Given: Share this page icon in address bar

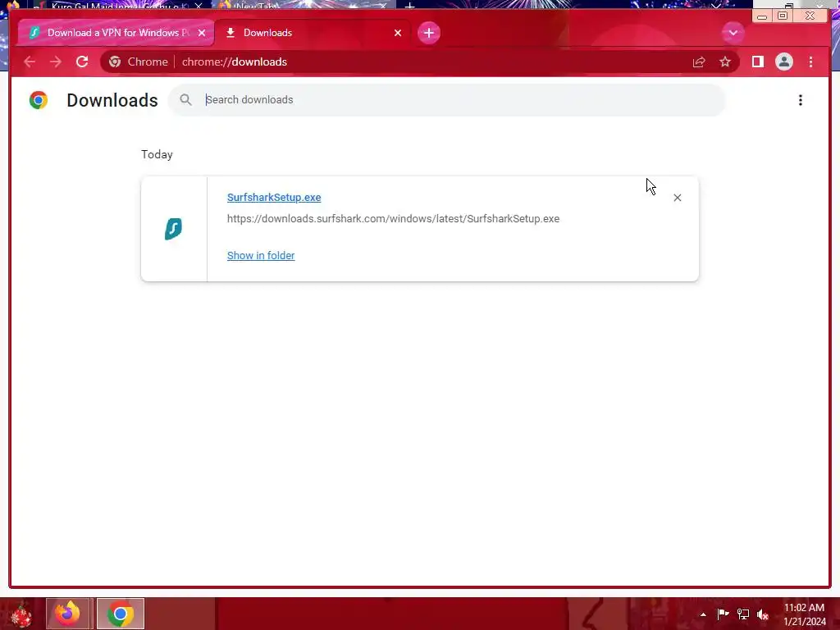Looking at the screenshot, I should pos(699,62).
